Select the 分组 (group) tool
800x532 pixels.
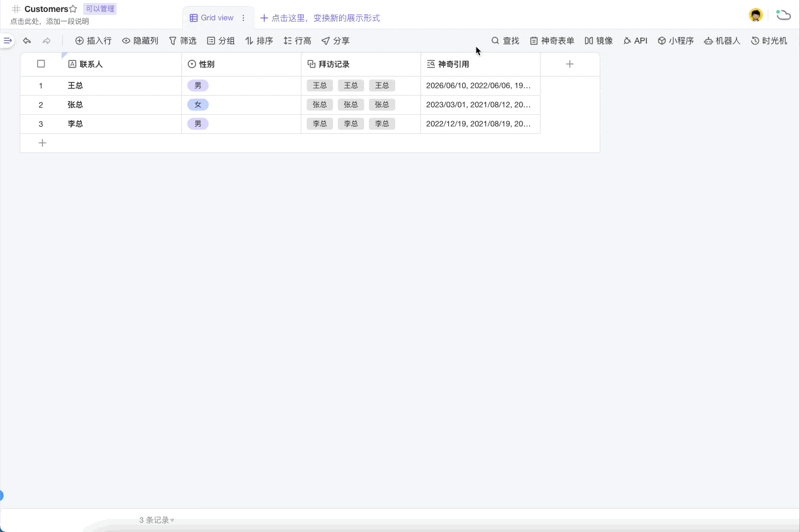221,41
